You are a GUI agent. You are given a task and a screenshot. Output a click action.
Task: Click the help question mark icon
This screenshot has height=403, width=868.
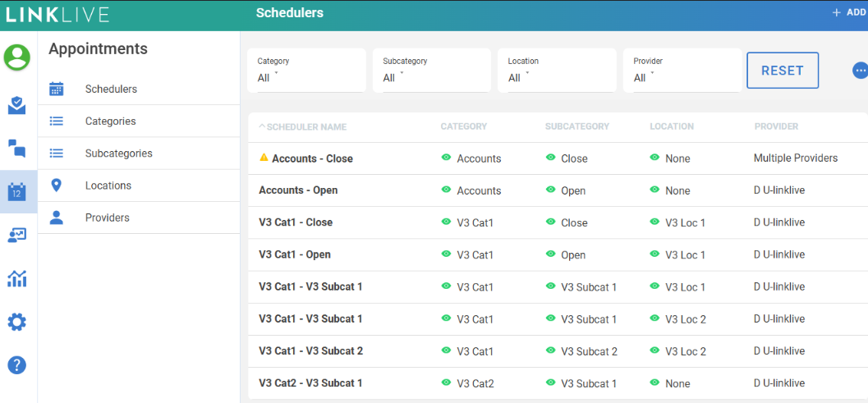click(17, 365)
